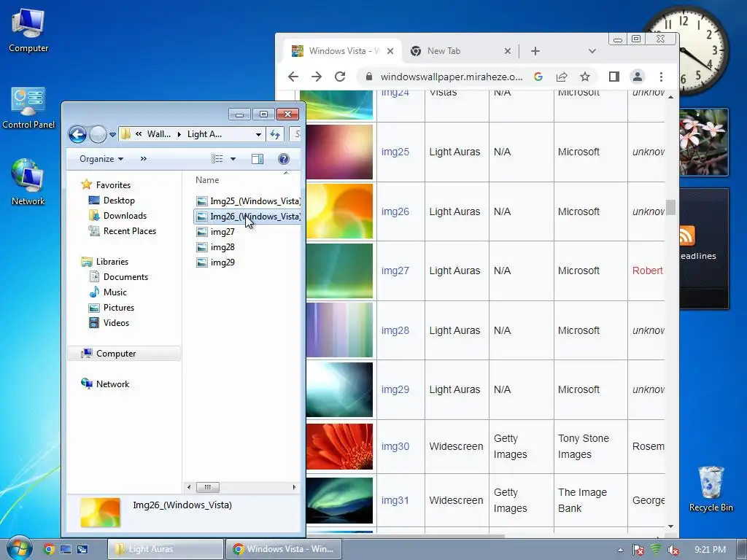Close the New Tab browser tab

(508, 51)
